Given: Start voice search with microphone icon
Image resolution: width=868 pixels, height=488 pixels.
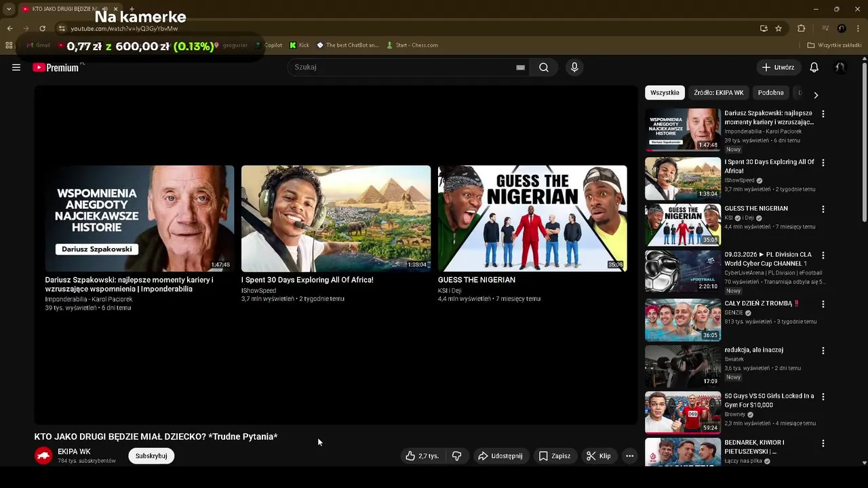Looking at the screenshot, I should pos(574,67).
